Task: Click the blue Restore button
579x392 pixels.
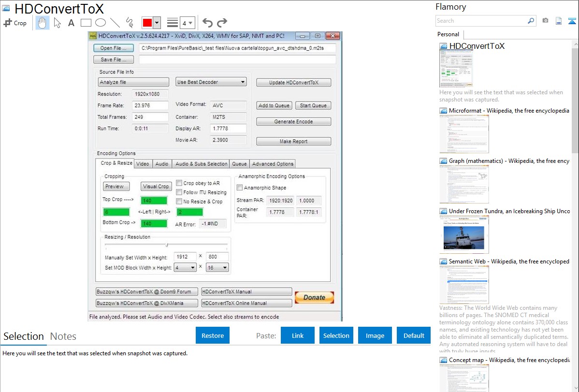Action: 213,335
